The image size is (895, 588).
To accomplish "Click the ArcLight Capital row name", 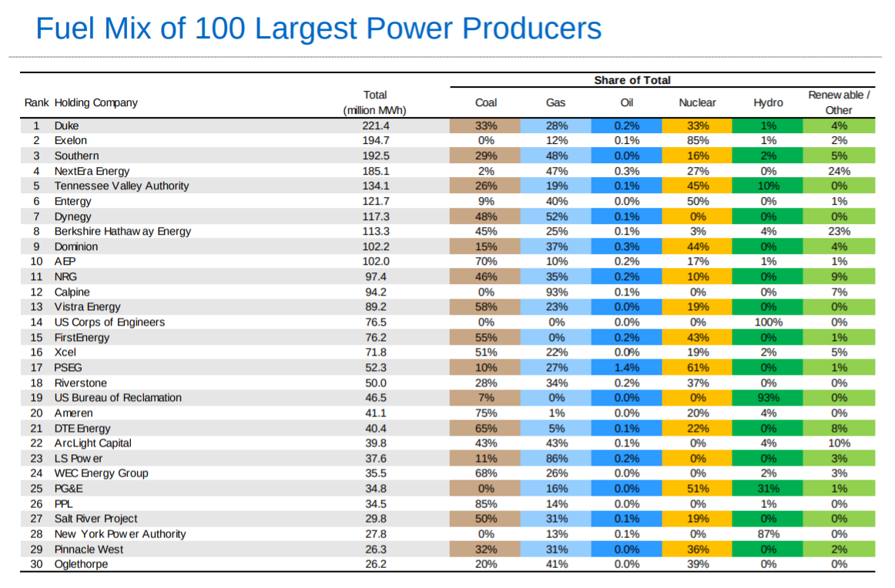I will (93, 443).
